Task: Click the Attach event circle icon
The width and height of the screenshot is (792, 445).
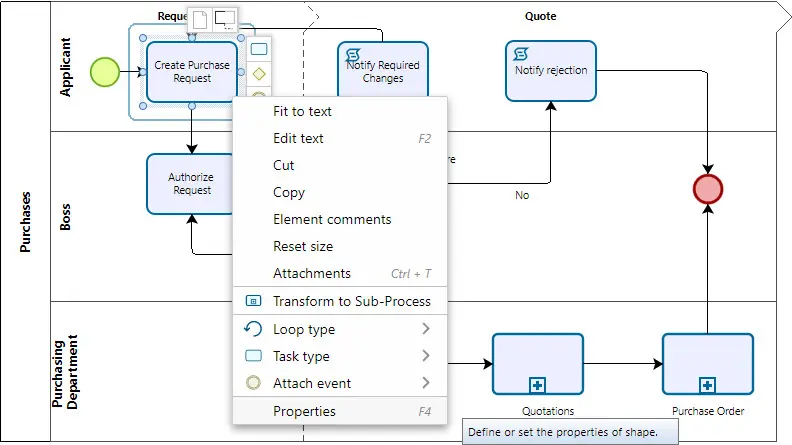Action: pos(253,383)
